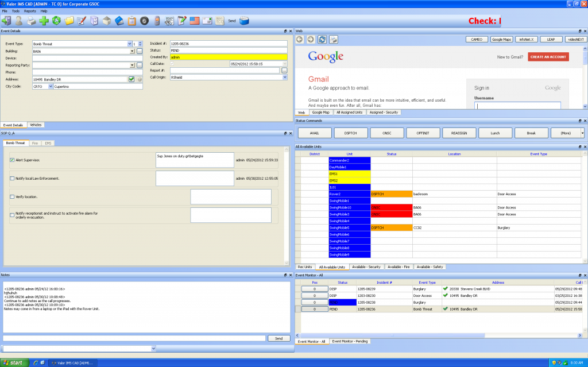Viewport: 588px width, 367px height.
Task: Click CREATE AN ACCOUNT on Gmail page
Action: pyautogui.click(x=548, y=57)
